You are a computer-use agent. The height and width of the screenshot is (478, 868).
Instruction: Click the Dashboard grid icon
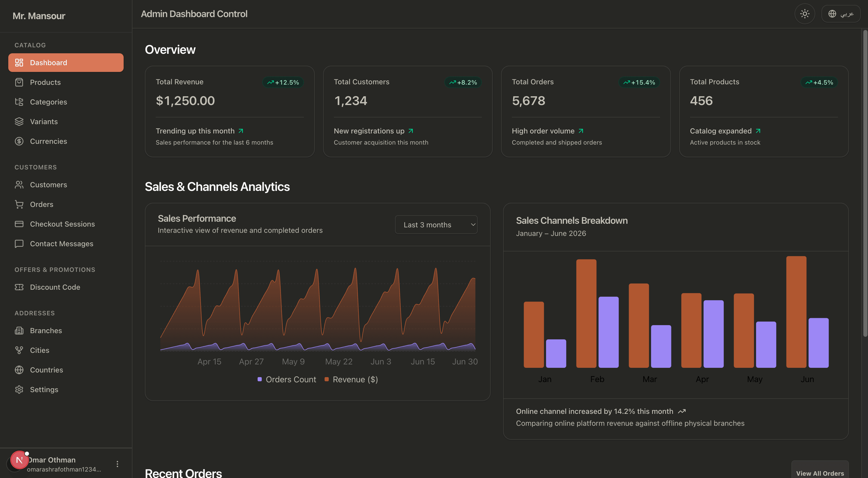(x=19, y=63)
